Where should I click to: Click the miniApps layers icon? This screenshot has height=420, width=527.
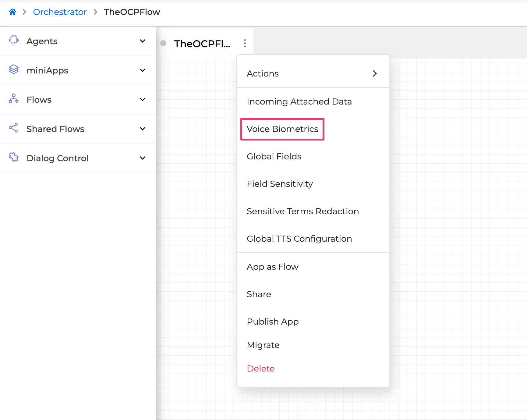tap(14, 69)
